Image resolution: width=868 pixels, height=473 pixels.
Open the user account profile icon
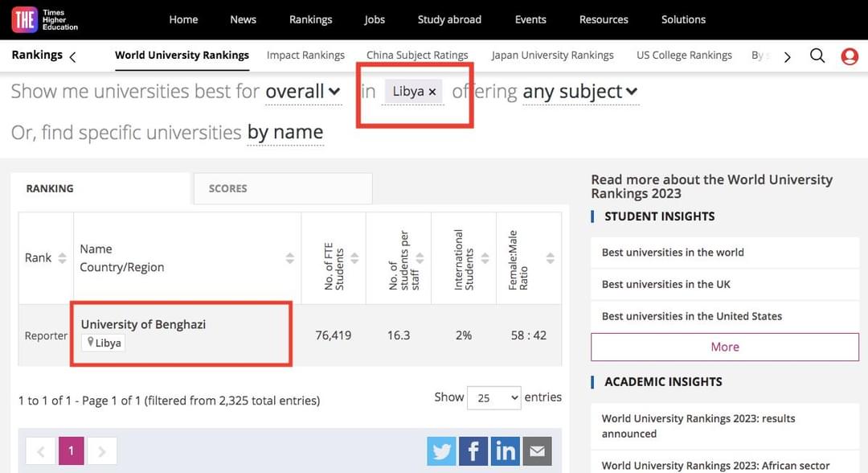tap(850, 56)
